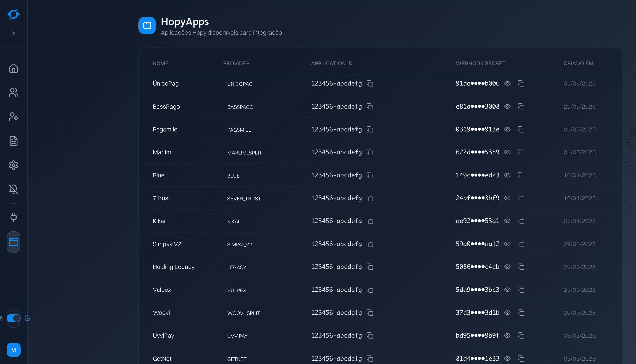The height and width of the screenshot is (364, 636).
Task: Copy Blue webhook secret
Action: click(x=521, y=175)
